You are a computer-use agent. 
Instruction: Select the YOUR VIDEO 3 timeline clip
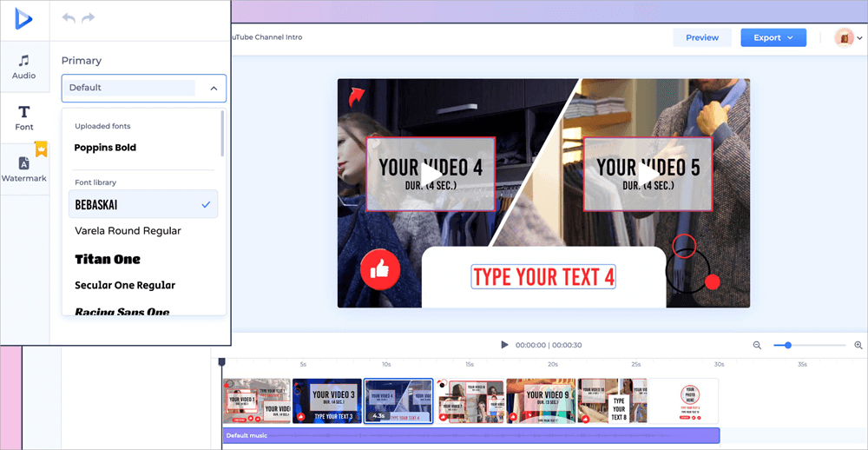coord(327,400)
